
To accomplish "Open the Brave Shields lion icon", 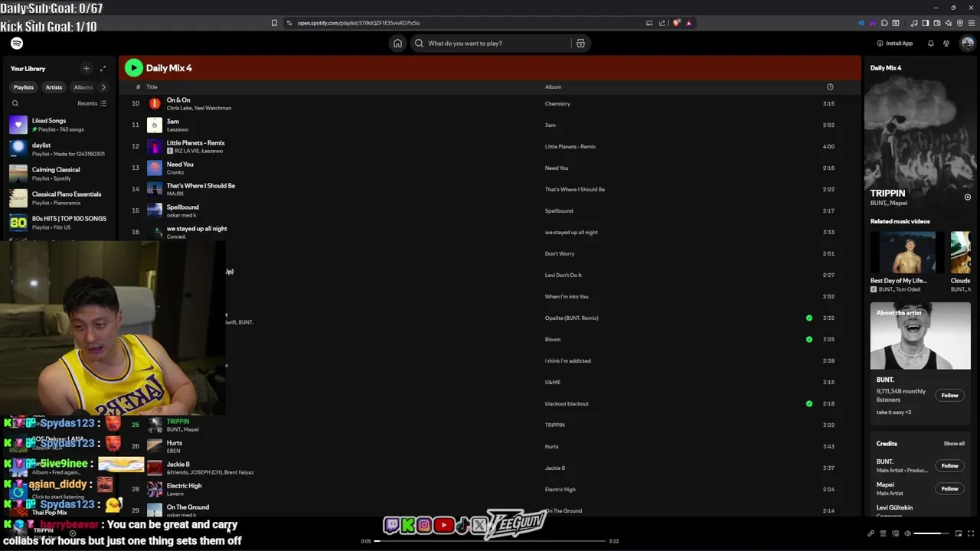I will click(676, 23).
